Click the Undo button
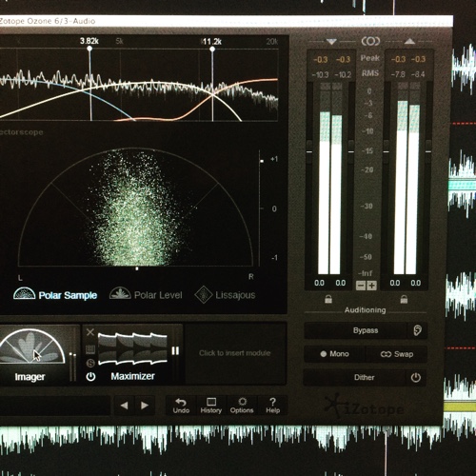The image size is (476, 476). click(x=181, y=406)
